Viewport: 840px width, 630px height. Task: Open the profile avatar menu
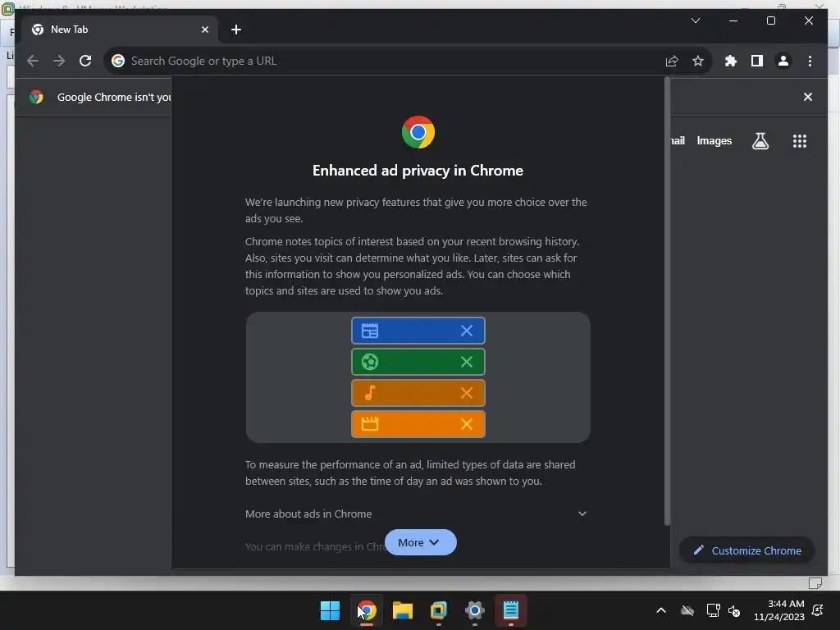tap(783, 61)
